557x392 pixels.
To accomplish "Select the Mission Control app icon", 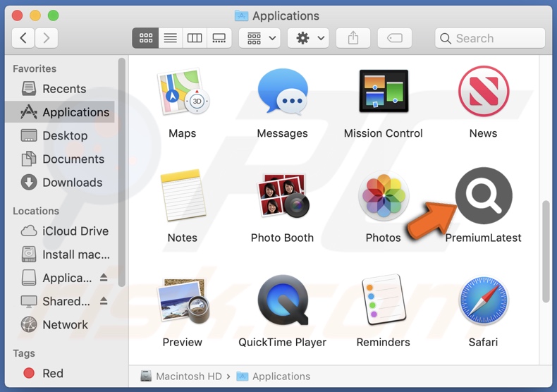I will [384, 91].
